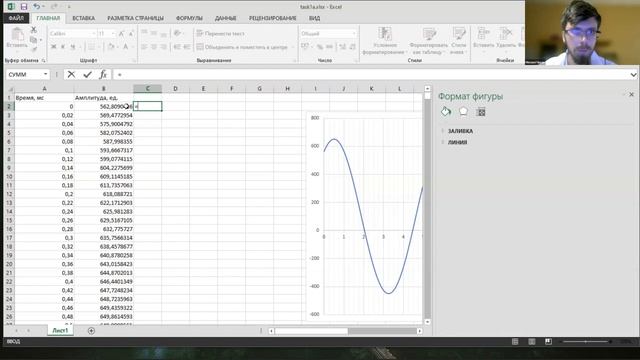Click the Wrap Text (Перенести текст) icon
Screen dimensions: 640x360
200,33
